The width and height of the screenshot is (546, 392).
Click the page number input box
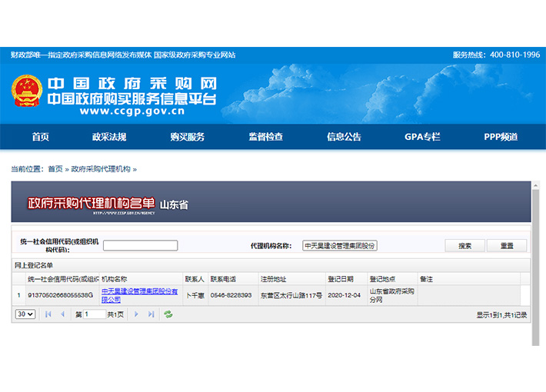95,314
